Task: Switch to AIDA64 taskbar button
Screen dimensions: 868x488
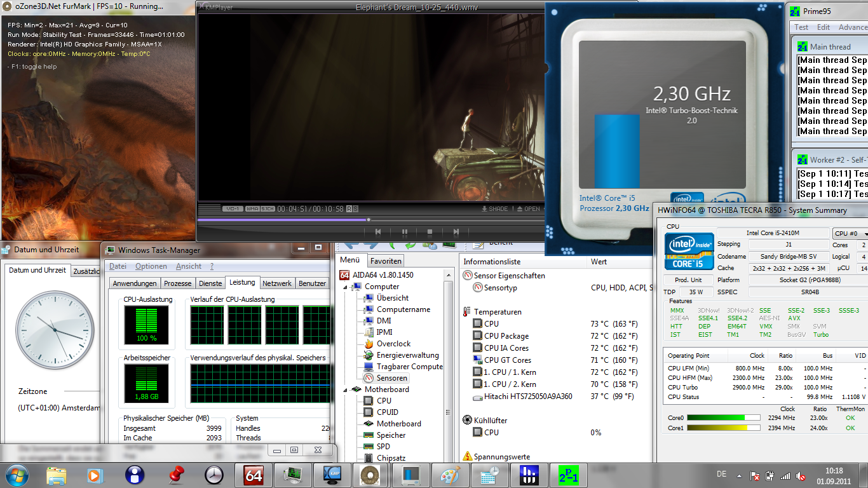Action: [254, 475]
